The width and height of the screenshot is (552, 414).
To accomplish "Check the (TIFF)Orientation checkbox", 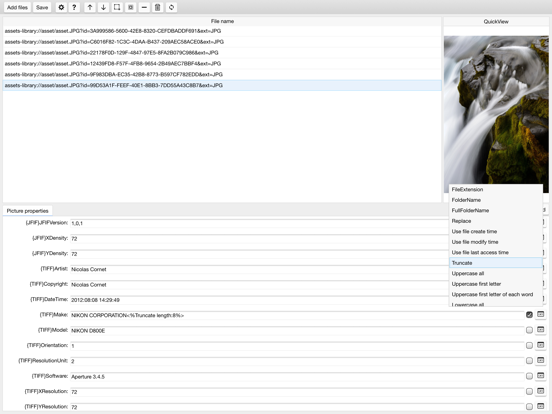I will (x=529, y=345).
